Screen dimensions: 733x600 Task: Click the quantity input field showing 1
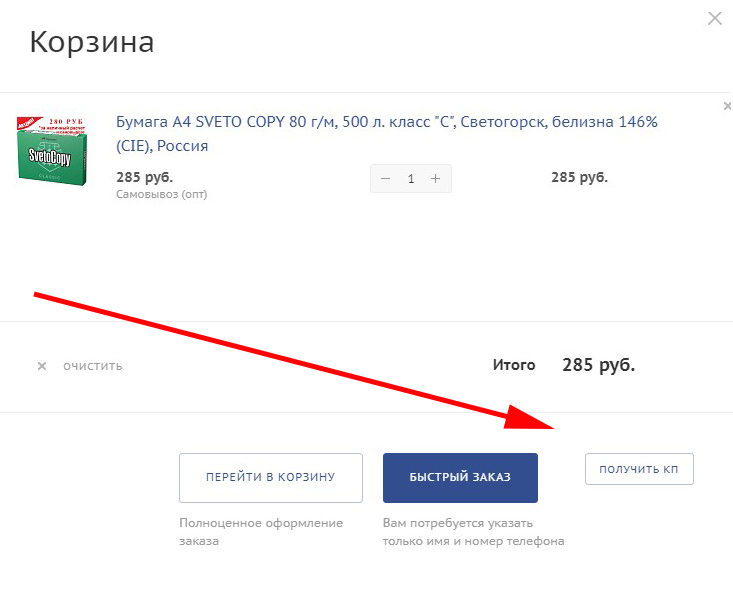click(411, 179)
